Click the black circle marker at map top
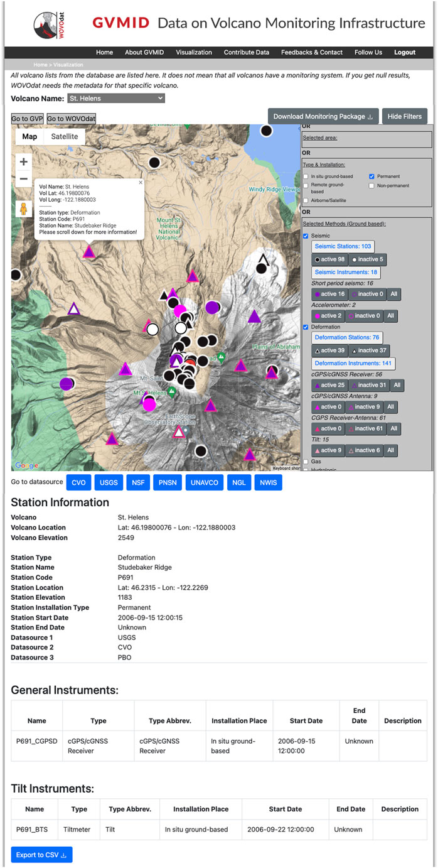The image size is (438, 868). (x=267, y=131)
